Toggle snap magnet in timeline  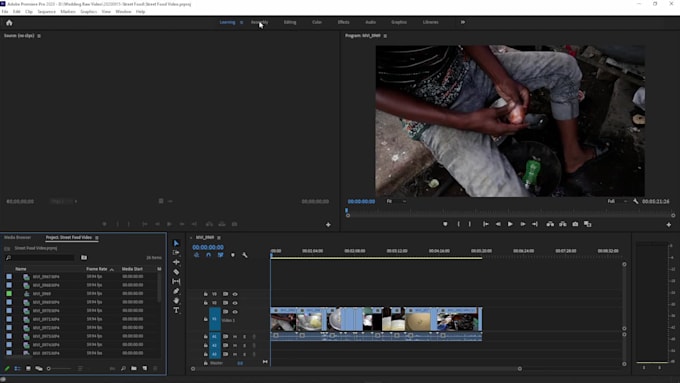click(209, 255)
